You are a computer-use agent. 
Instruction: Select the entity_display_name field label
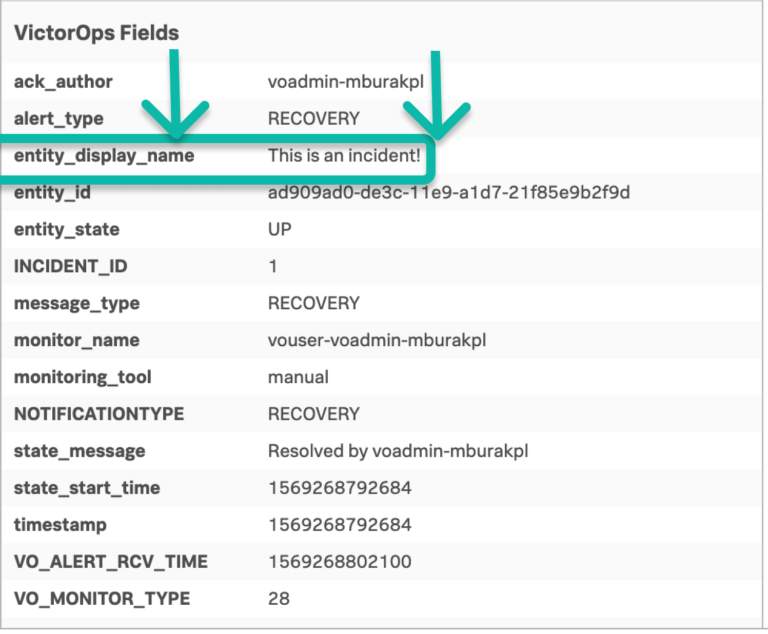[x=104, y=156]
